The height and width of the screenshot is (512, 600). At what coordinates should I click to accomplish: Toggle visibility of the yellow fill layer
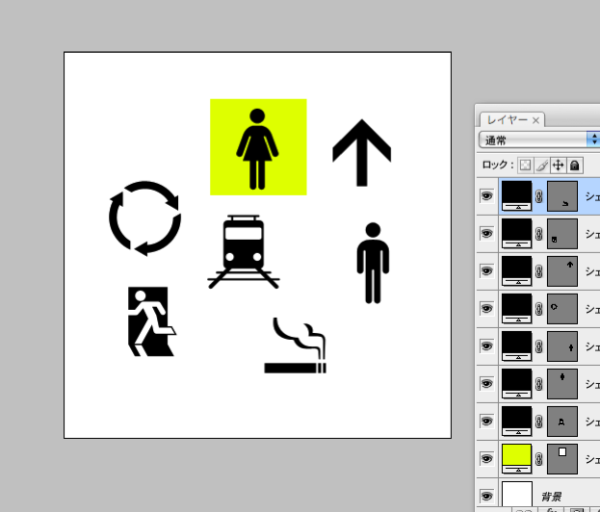(487, 459)
